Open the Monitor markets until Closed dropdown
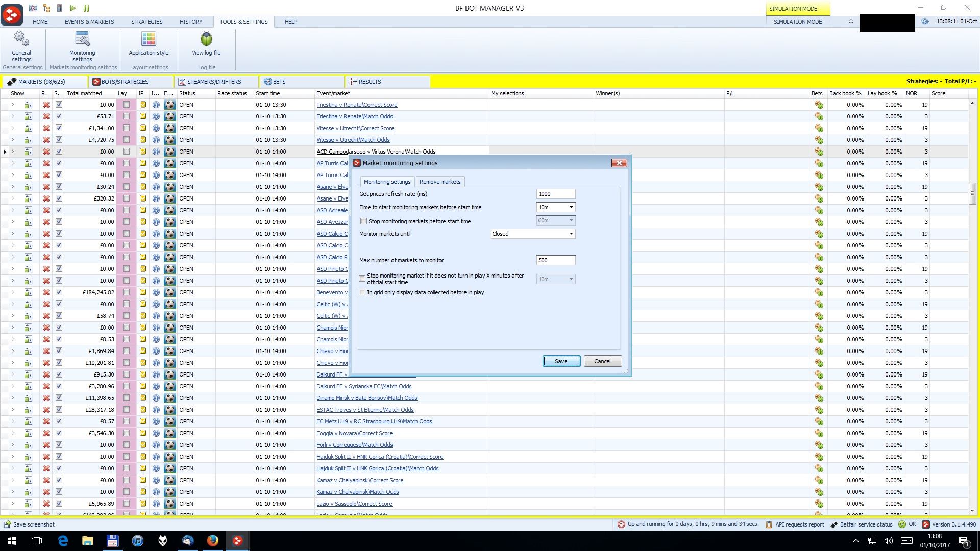This screenshot has width=980, height=551. (571, 234)
